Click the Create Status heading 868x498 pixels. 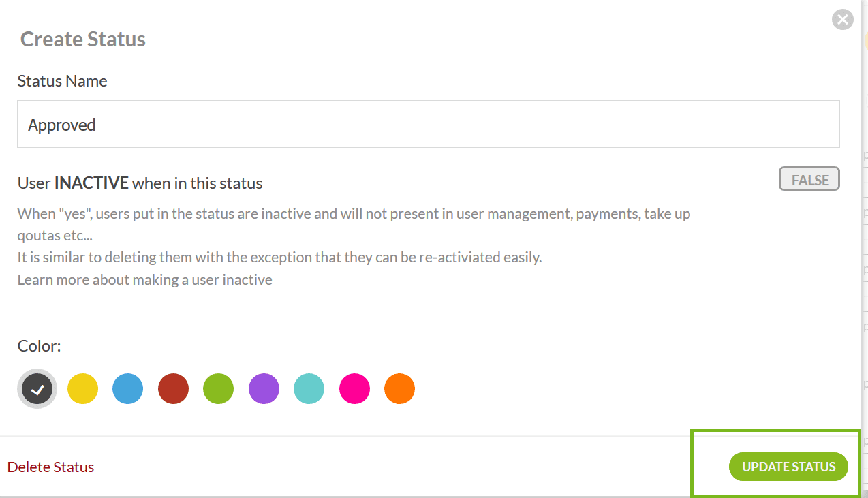tap(83, 40)
